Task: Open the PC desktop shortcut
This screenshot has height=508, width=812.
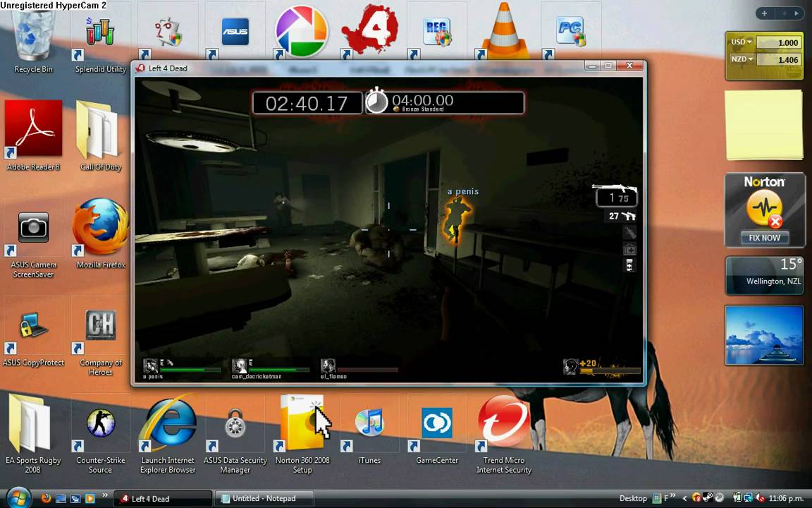Action: click(571, 32)
